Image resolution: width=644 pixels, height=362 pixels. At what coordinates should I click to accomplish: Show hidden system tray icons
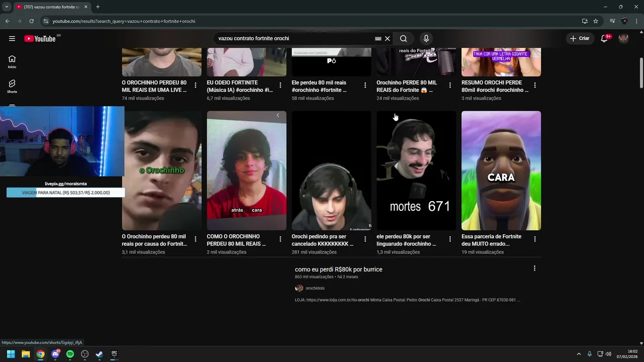[579, 354]
